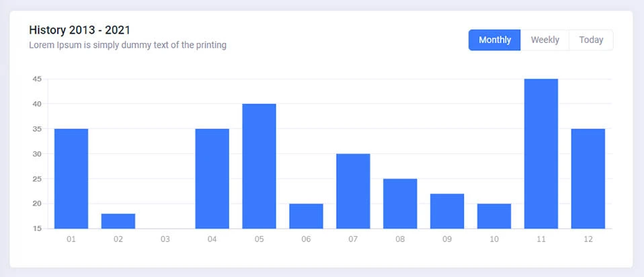Click the short bar for month 02
This screenshot has height=277, width=644.
point(118,221)
